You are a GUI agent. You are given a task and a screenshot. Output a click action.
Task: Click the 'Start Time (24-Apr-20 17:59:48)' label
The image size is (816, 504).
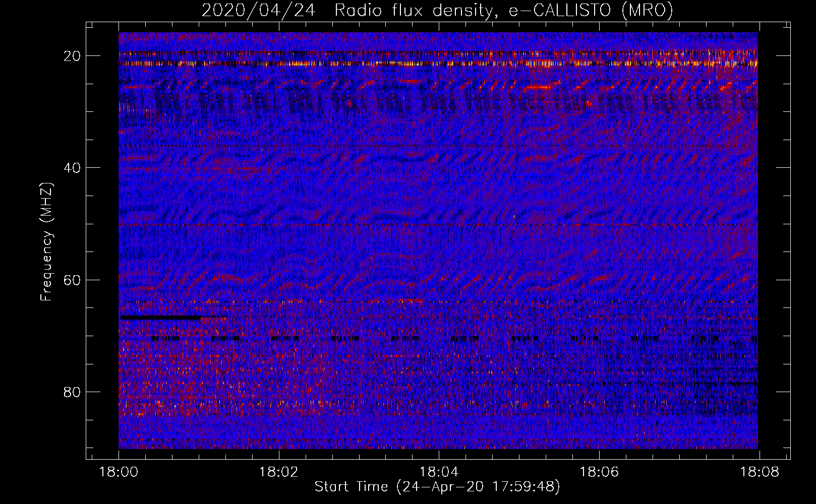(x=437, y=487)
